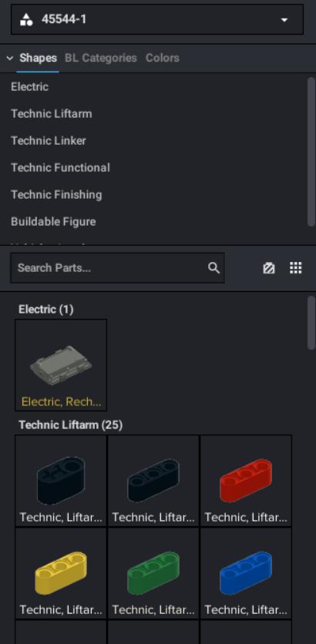Pick the Technic Functional category
316x644 pixels.
tap(60, 168)
